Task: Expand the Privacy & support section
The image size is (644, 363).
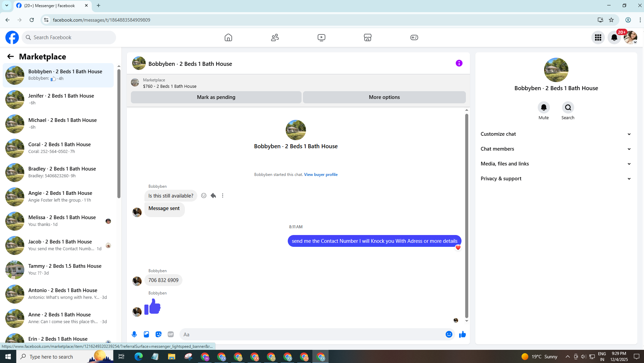Action: [x=556, y=179]
